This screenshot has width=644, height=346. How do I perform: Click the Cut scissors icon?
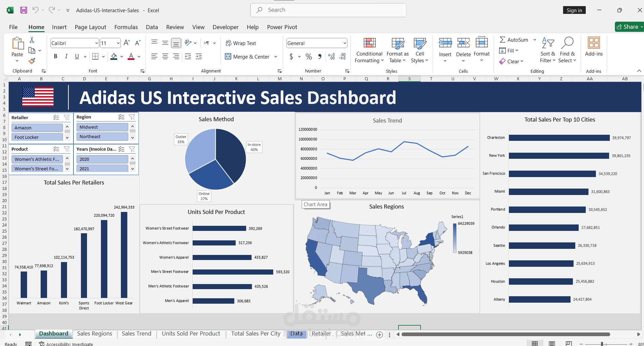tap(32, 40)
